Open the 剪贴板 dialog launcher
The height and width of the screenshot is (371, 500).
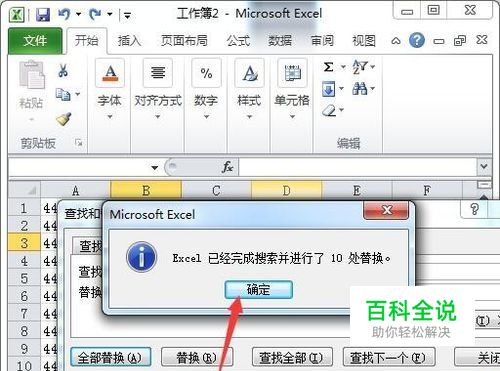pos(79,143)
